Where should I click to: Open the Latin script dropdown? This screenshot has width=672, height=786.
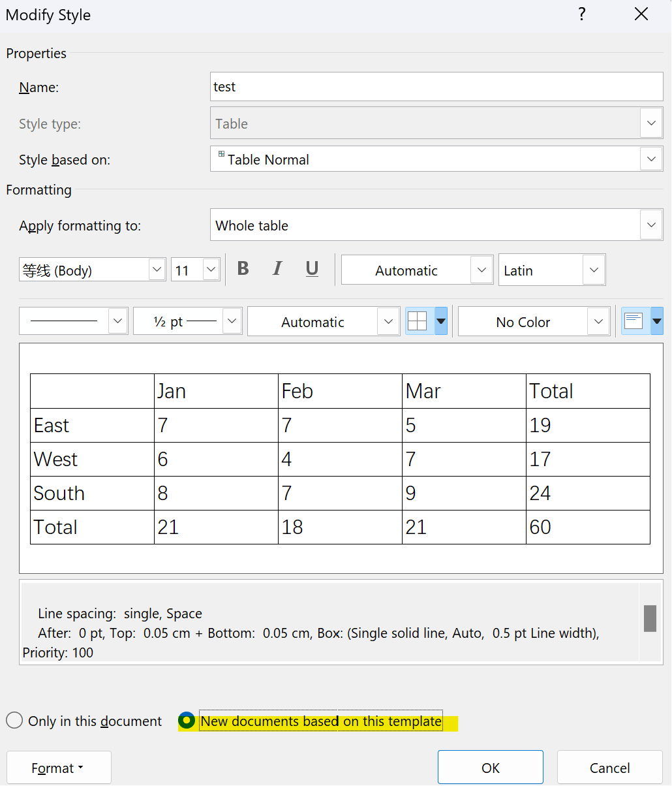(x=594, y=270)
